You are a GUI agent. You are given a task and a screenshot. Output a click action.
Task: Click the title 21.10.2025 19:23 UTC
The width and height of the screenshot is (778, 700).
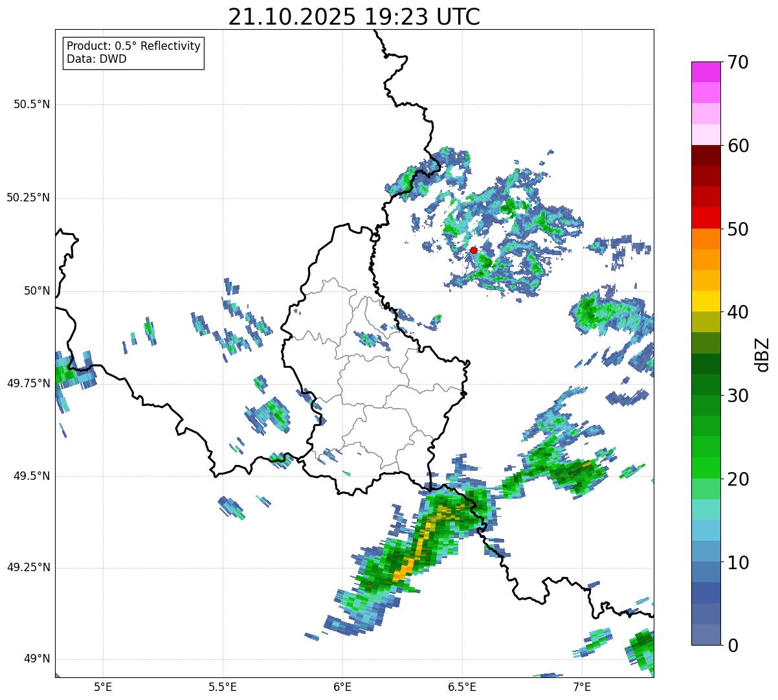(x=354, y=17)
